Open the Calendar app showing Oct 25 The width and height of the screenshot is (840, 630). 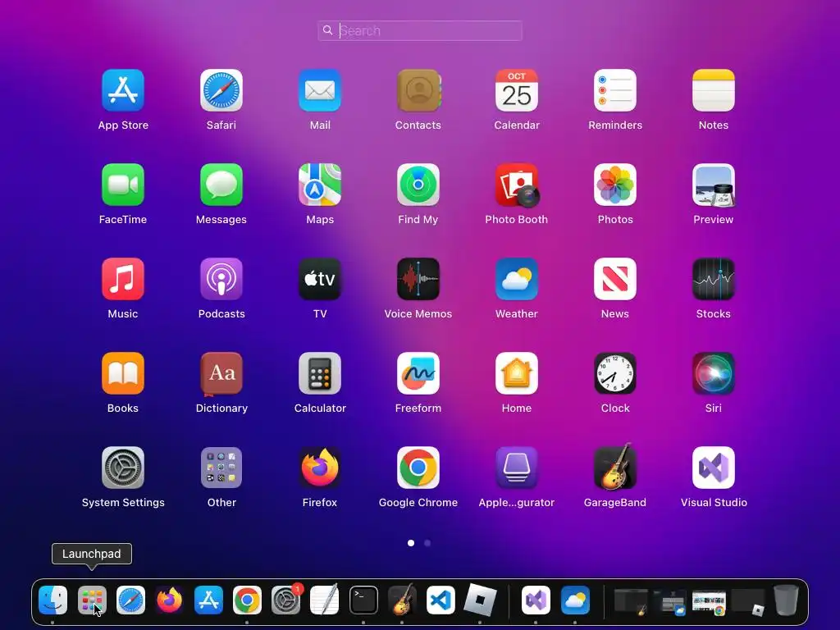coord(517,90)
